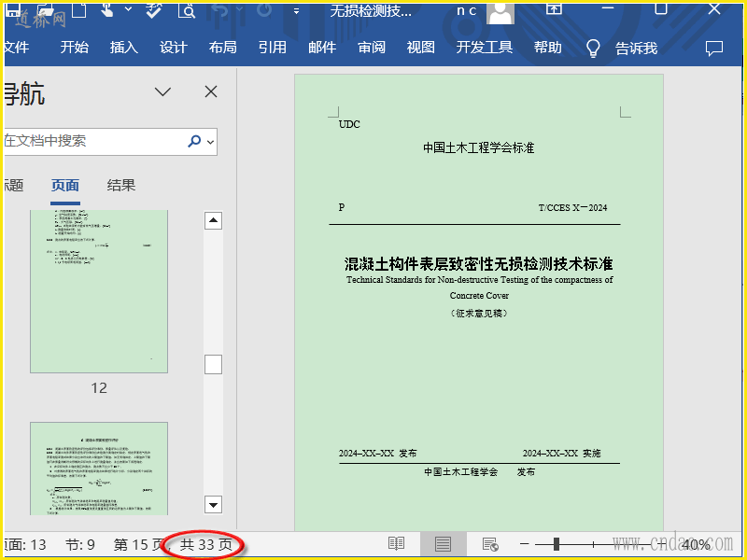Switch to the 插入 ribbon tab
This screenshot has width=747, height=560.
(124, 48)
